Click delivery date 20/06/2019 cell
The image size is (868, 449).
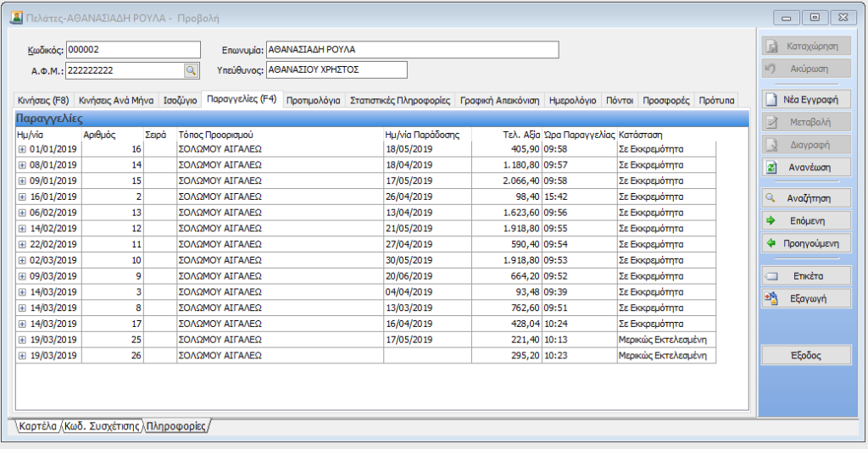[427, 276]
